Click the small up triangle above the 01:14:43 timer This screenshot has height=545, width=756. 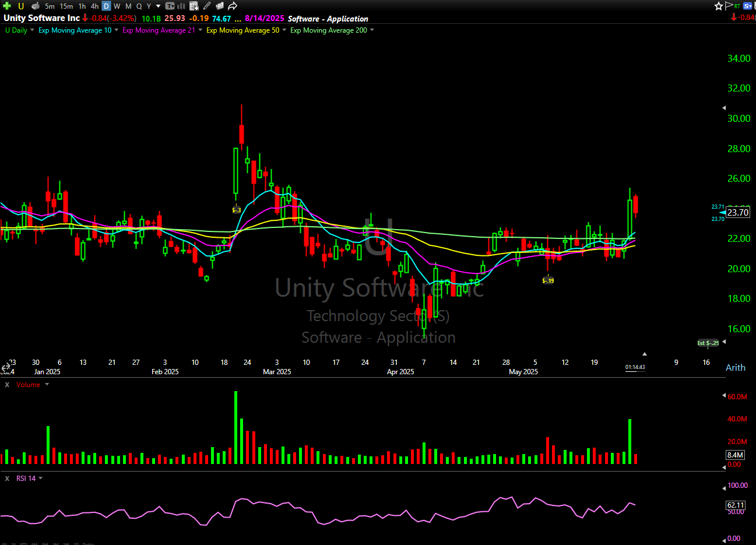coord(645,354)
